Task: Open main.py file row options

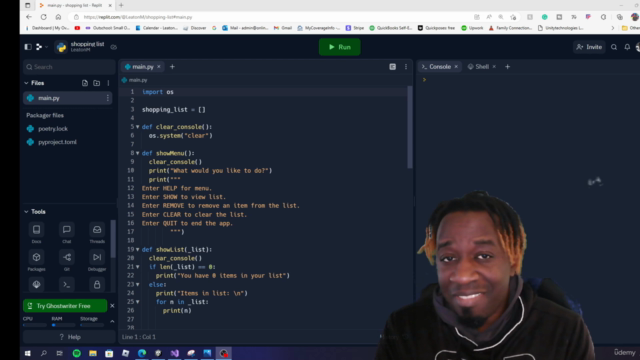Action: click(x=108, y=98)
